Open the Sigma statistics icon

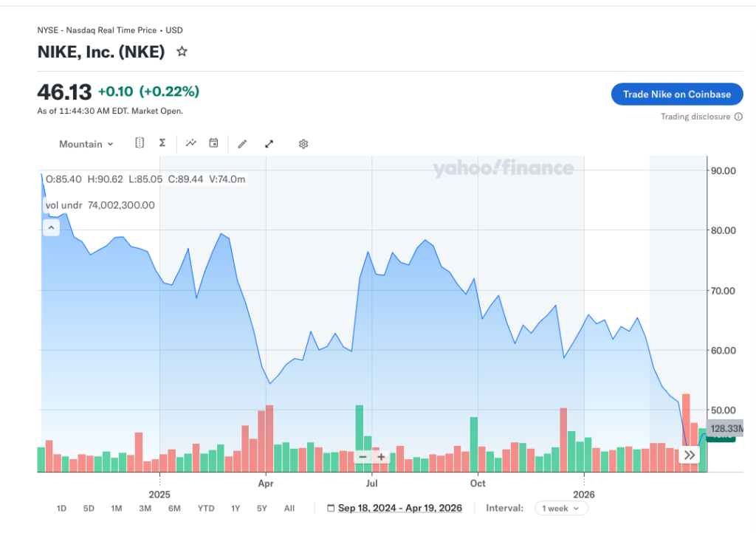162,143
